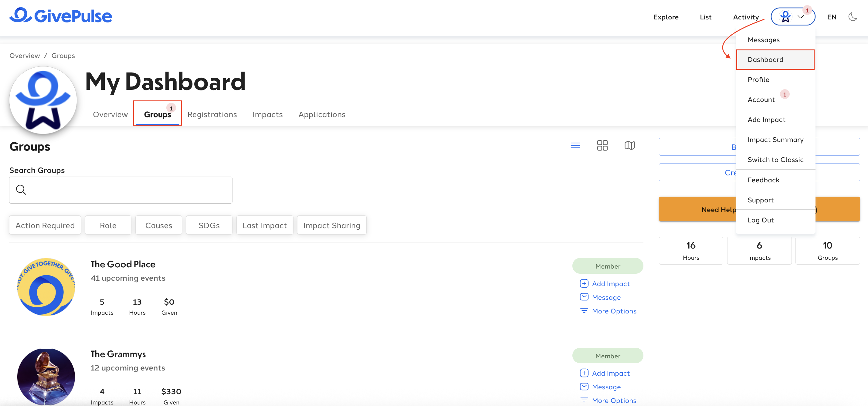Click the 6 Impacts stat card

coord(759,250)
